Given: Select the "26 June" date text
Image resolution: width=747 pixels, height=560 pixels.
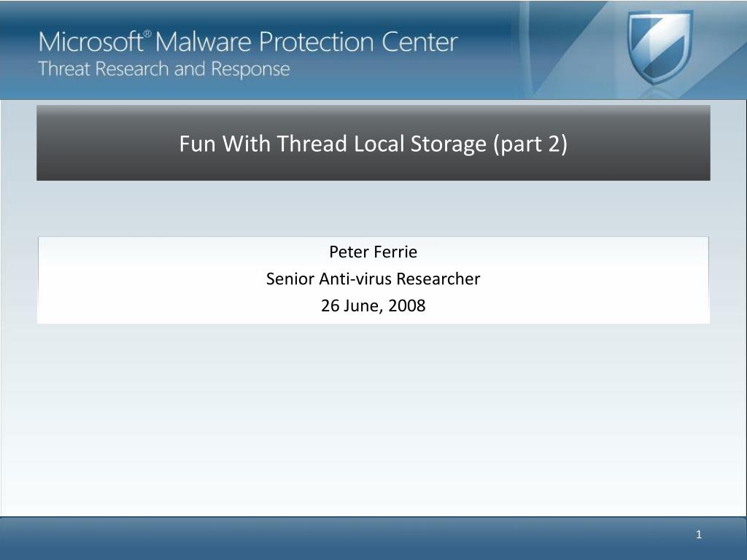Looking at the screenshot, I should click(352, 306).
